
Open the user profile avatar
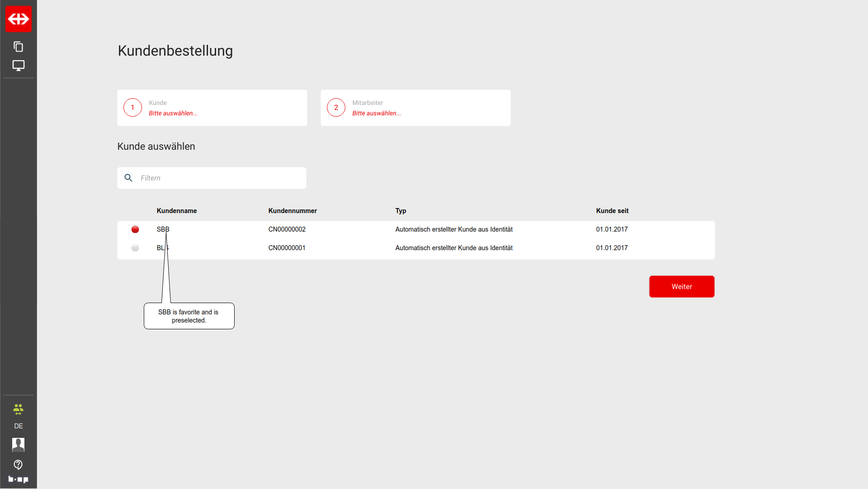[x=19, y=445]
